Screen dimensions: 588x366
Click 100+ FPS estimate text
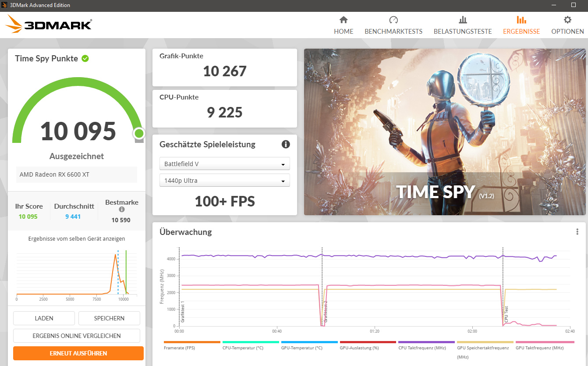coord(225,201)
